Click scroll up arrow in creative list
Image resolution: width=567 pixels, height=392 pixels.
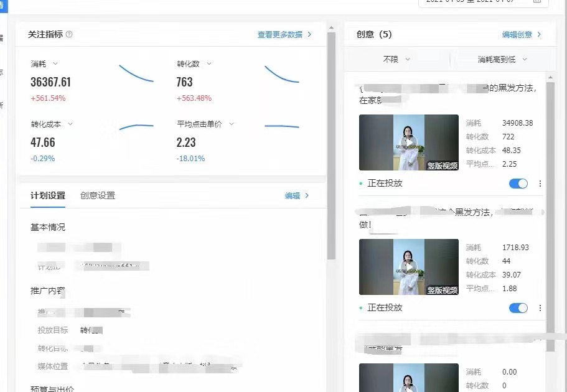[550, 77]
